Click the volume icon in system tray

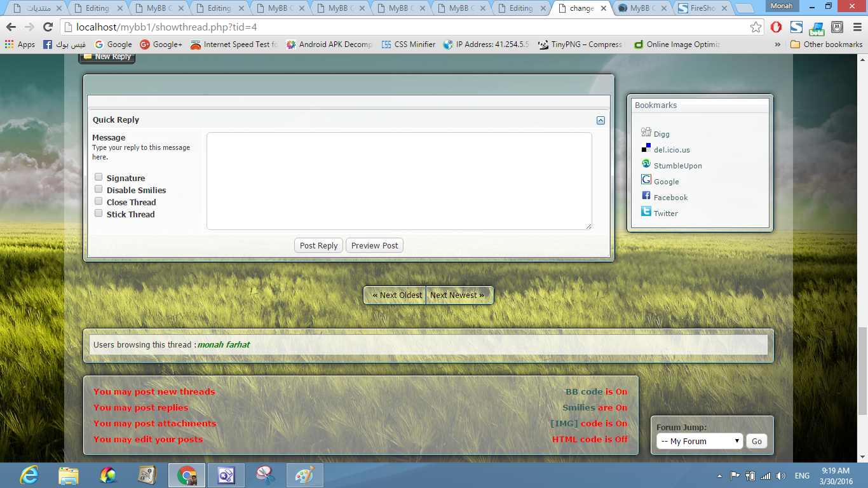point(780,476)
